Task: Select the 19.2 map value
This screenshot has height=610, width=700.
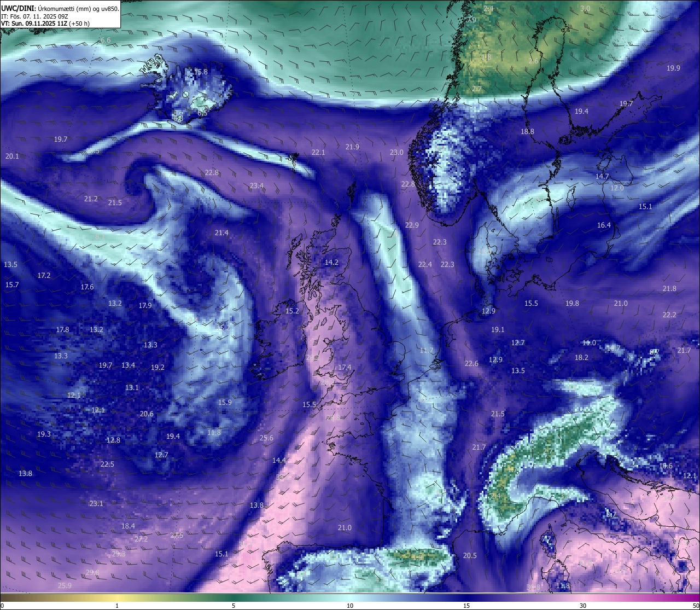Action: coord(157,367)
